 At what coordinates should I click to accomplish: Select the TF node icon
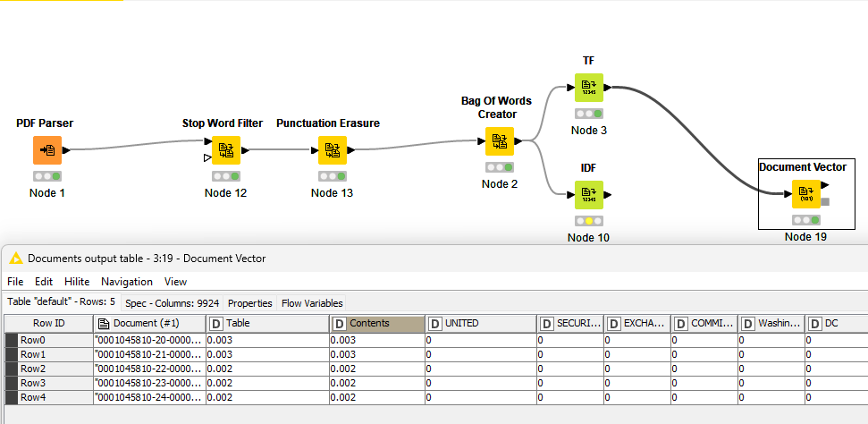point(588,88)
